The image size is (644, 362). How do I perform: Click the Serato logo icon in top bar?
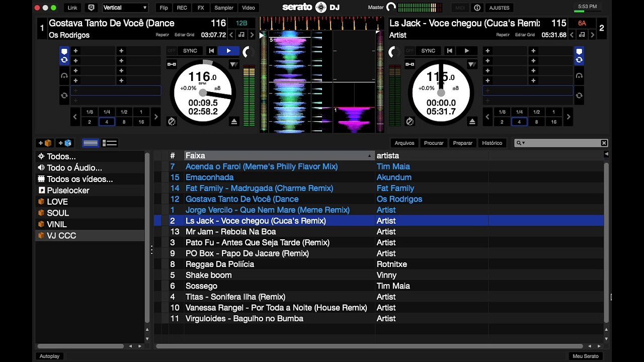click(x=320, y=8)
